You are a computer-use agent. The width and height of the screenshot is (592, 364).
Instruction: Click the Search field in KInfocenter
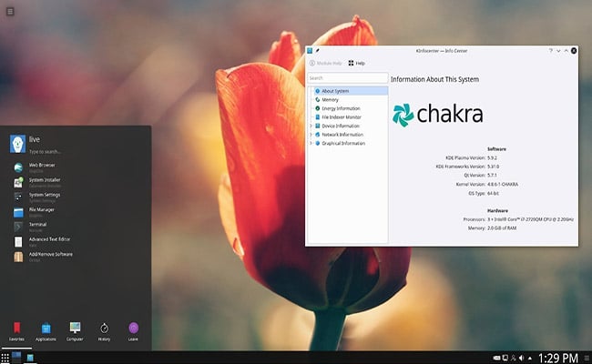pos(348,77)
